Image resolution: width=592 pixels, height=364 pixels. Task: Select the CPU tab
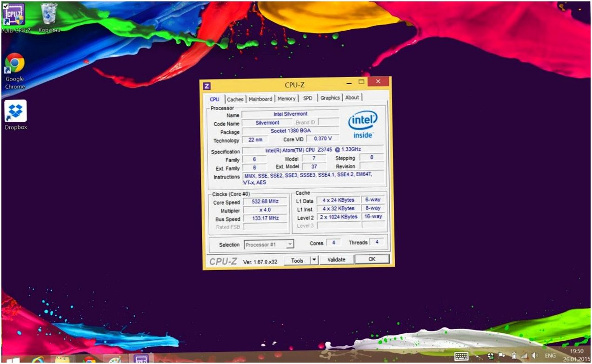tap(214, 99)
